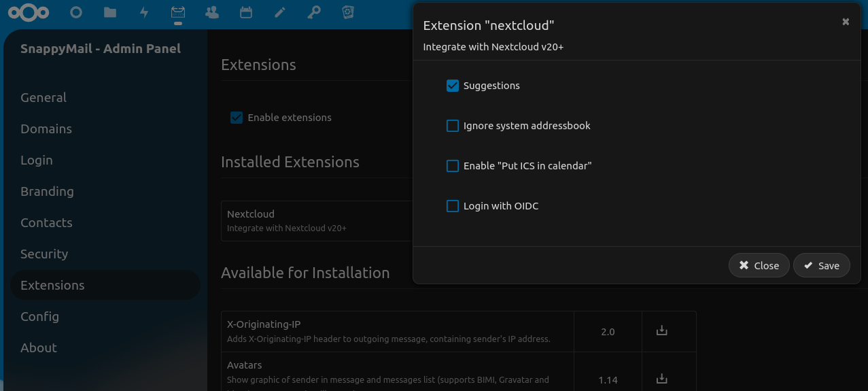This screenshot has height=391, width=868.
Task: Click the "SnappyMail - Admin Panel" title
Action: click(x=101, y=48)
